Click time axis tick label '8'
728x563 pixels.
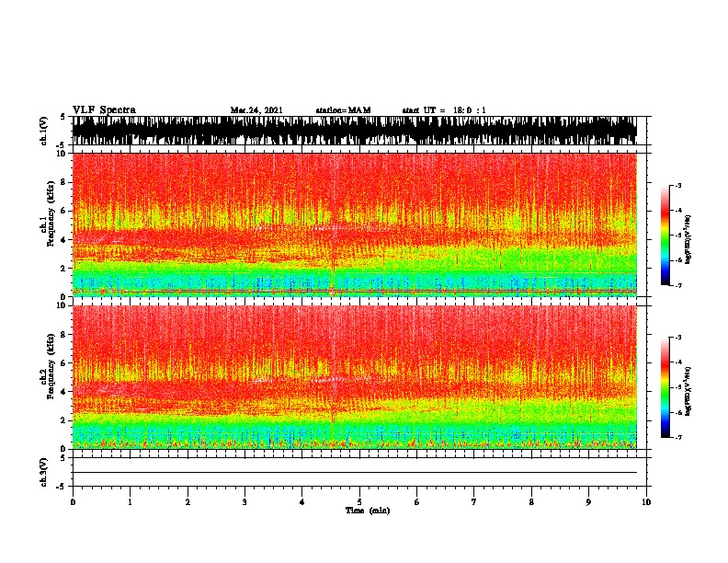click(x=531, y=502)
